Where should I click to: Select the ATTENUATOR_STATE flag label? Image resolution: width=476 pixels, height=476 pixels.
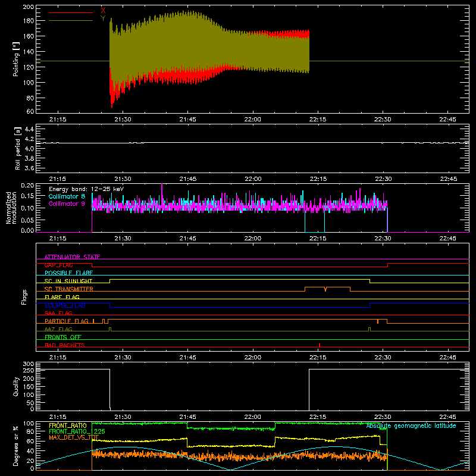[x=72, y=257]
